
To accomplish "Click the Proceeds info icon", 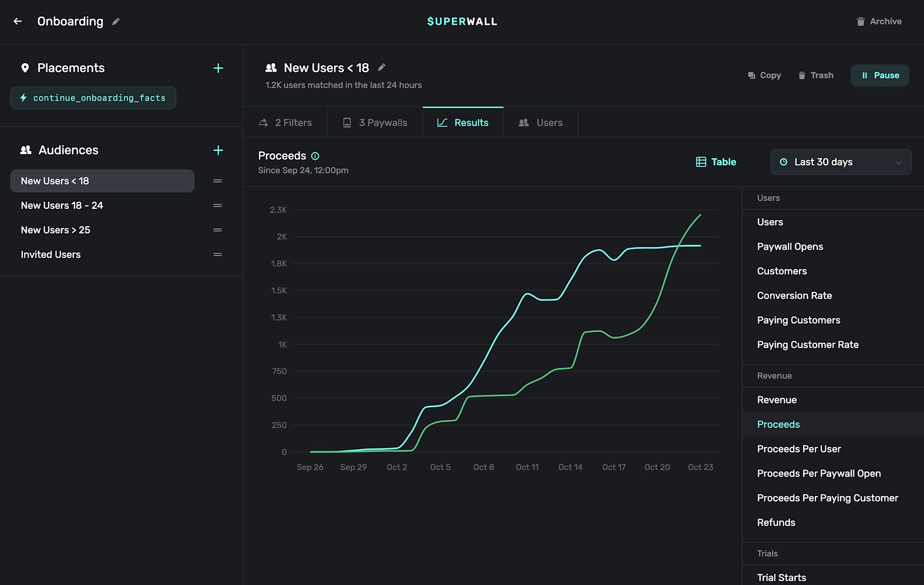I will coord(315,156).
